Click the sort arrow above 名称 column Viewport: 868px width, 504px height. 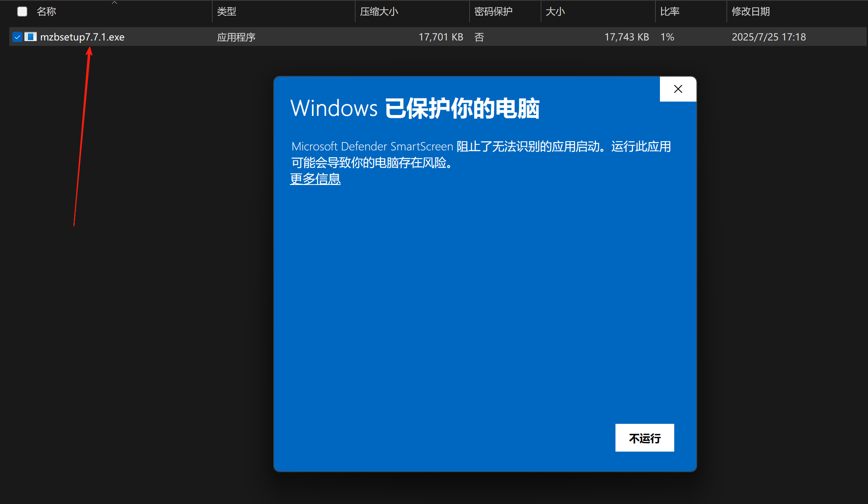[x=114, y=2]
